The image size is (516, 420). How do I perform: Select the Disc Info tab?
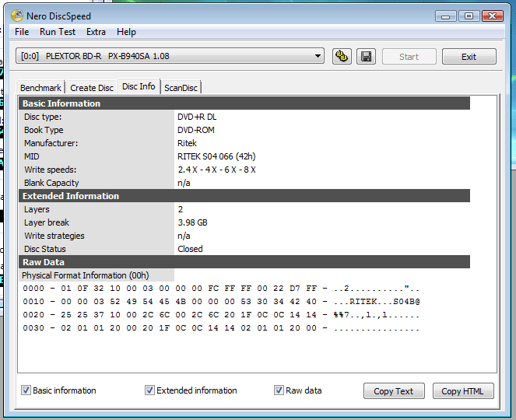tap(139, 86)
